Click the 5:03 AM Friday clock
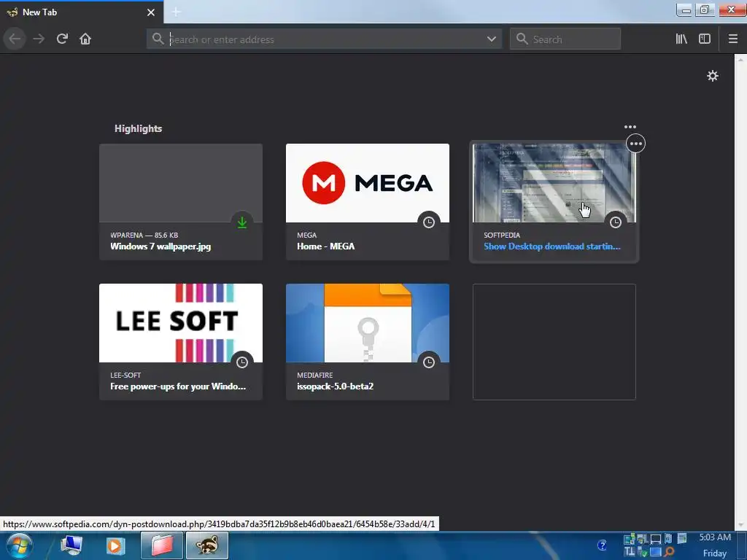The width and height of the screenshot is (747, 560). pyautogui.click(x=715, y=545)
